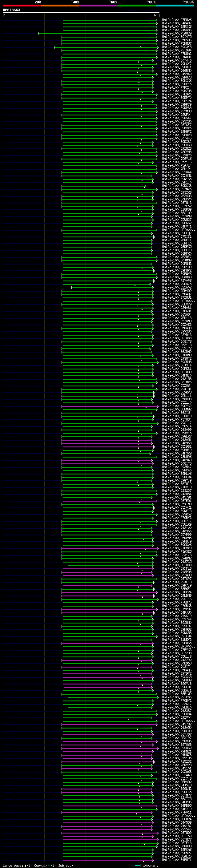Open hit UniRef100_C7E9R6
The image size is (197, 868).
point(176,94)
